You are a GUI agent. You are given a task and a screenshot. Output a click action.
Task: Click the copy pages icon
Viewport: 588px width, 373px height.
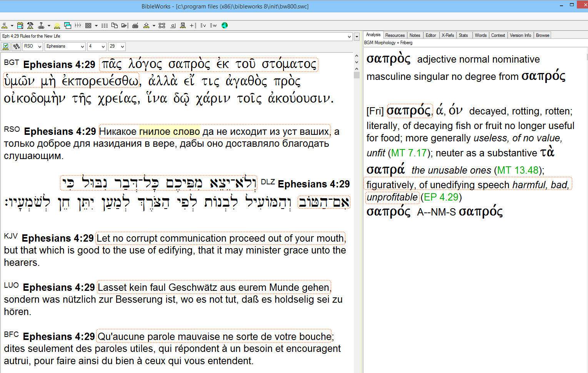click(x=115, y=25)
